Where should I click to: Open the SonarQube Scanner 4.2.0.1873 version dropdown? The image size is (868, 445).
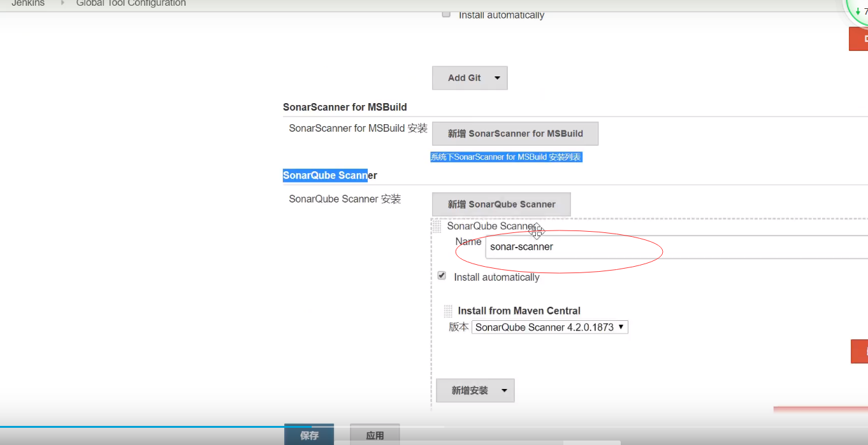pyautogui.click(x=549, y=327)
